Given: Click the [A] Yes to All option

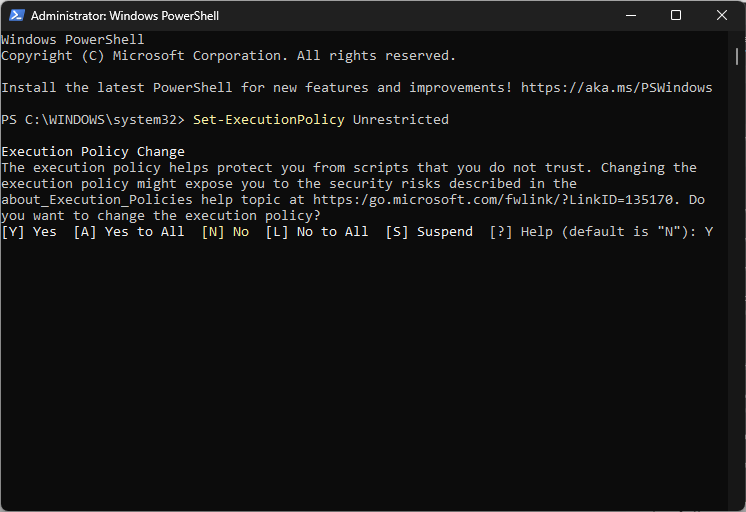Looking at the screenshot, I should (129, 232).
